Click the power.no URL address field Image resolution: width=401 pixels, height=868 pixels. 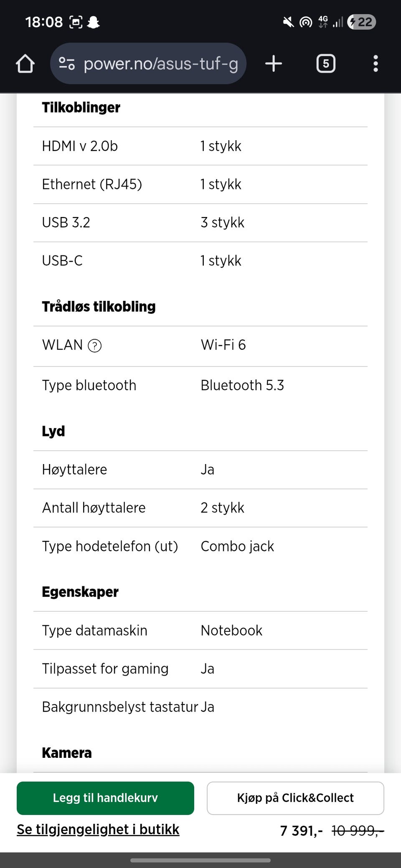click(148, 63)
